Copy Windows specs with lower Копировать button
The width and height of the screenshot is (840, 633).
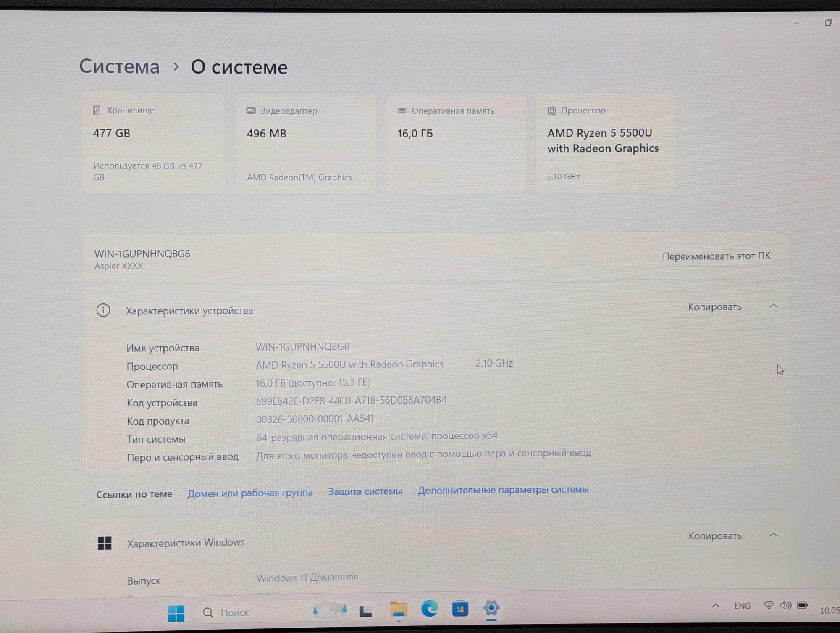pos(715,536)
